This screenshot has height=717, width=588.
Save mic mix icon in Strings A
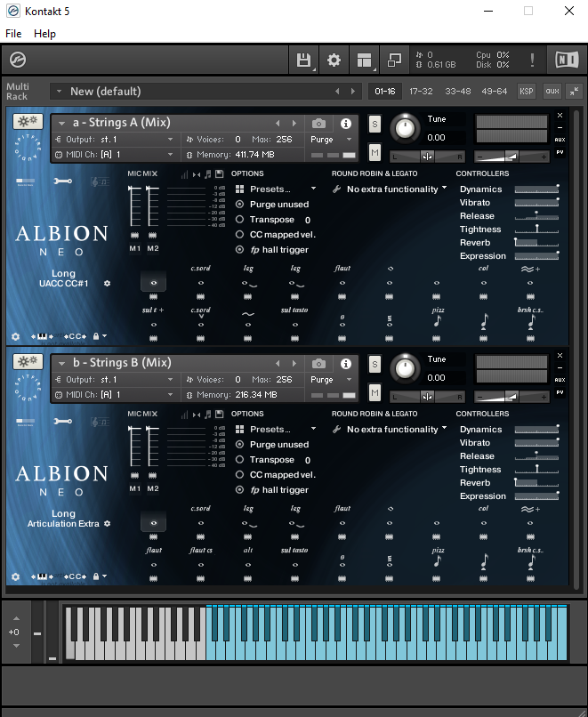tap(220, 173)
